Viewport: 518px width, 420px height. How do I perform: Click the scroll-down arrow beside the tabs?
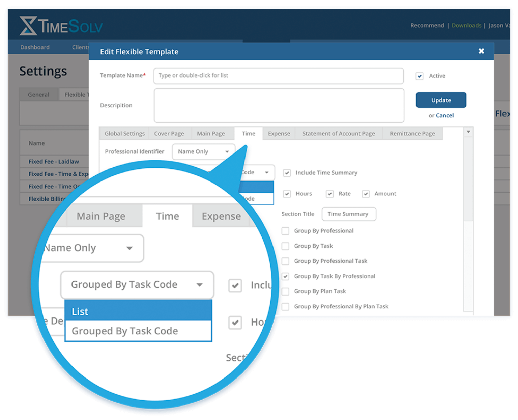point(468,132)
